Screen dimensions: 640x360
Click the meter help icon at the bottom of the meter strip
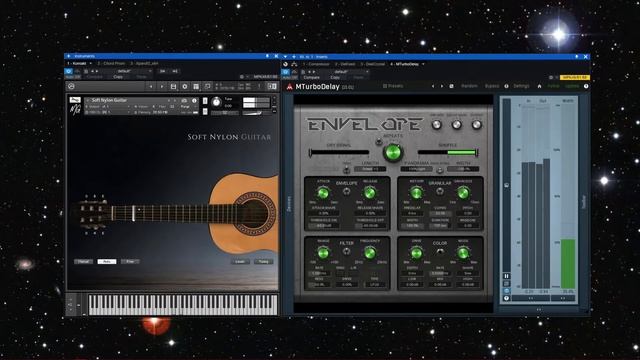507,298
